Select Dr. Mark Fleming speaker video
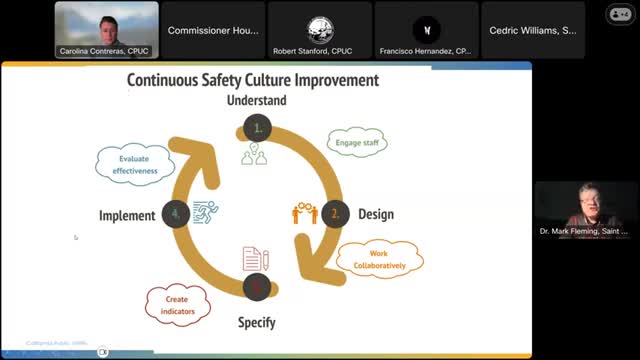Viewport: 640px width, 360px height. [585, 210]
